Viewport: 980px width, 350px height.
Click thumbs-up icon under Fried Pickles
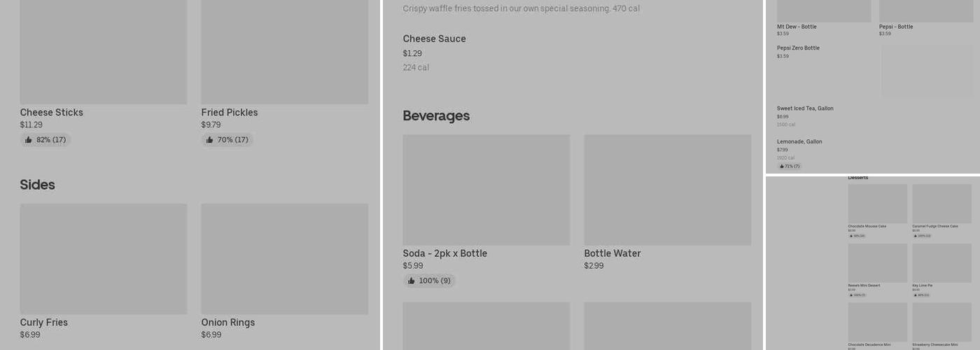pyautogui.click(x=210, y=140)
